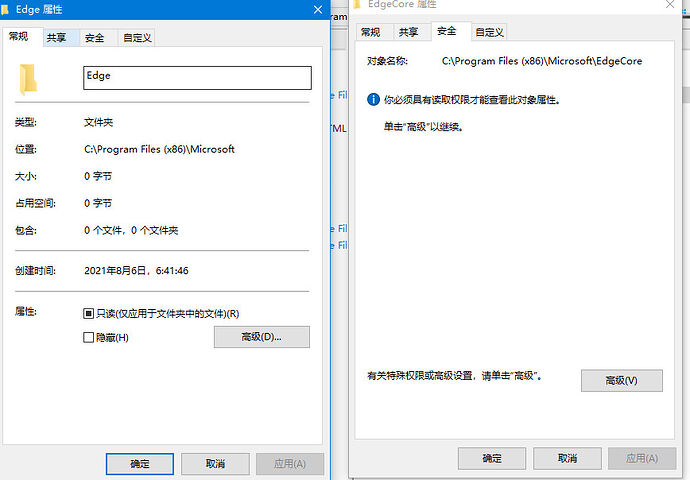690x480 pixels.
Task: Open 自定义 tab in EdgeCore properties window
Action: [x=490, y=32]
